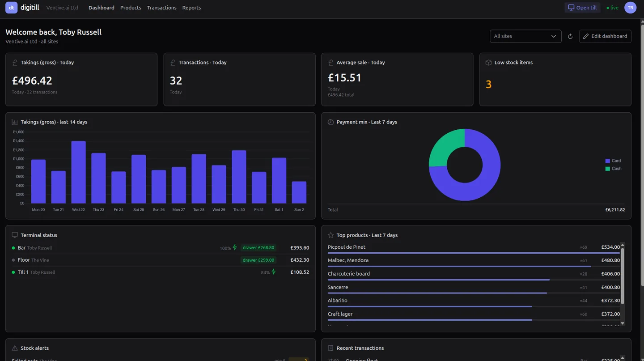This screenshot has width=644, height=361.
Task: Expand the All sites dropdown
Action: tap(525, 36)
